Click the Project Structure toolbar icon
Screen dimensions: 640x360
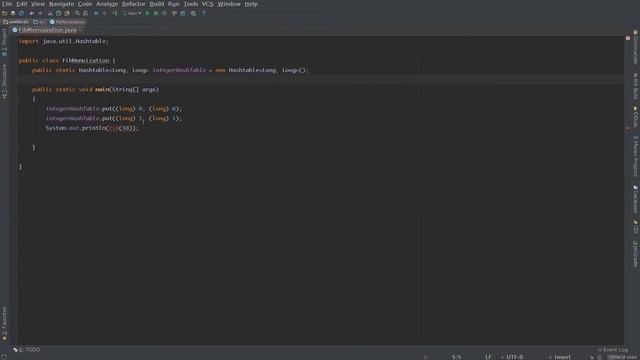[183, 13]
